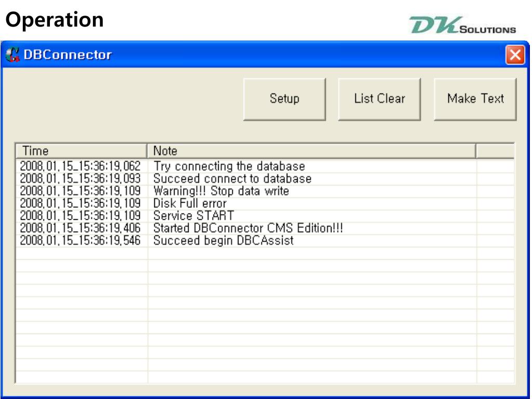
Task: Close the DBConnector window
Action: point(515,55)
